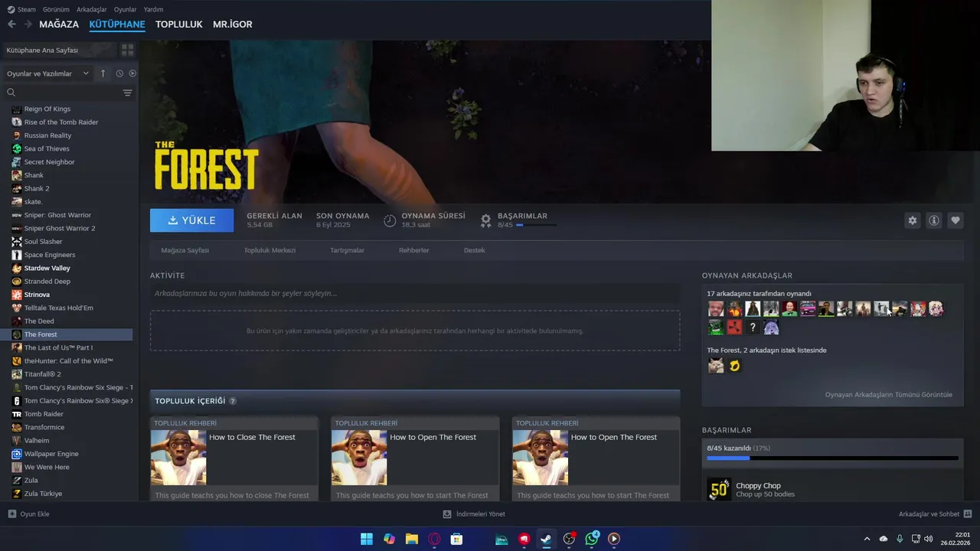The image size is (980, 551).
Task: Click achievements 8/45 progress bar
Action: click(537, 226)
